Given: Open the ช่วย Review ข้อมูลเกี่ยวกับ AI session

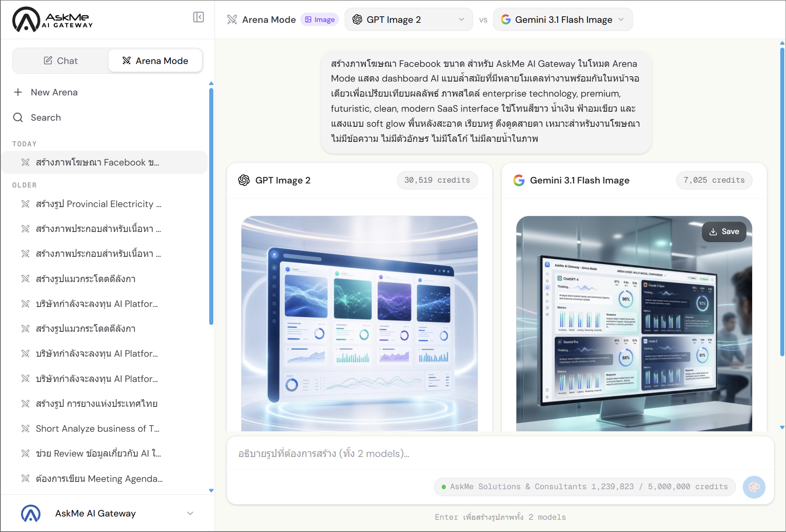Looking at the screenshot, I should (x=104, y=453).
